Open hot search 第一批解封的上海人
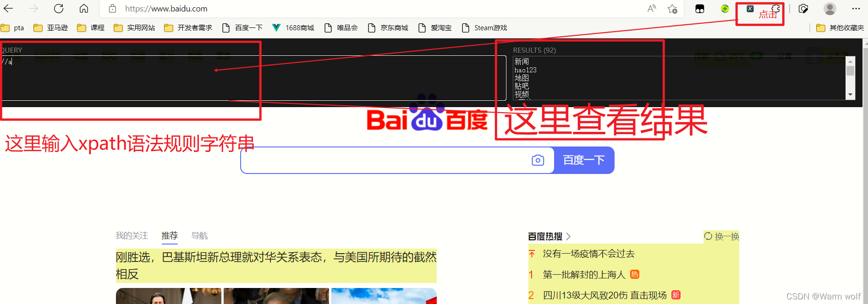This screenshot has height=304, width=868. point(584,275)
